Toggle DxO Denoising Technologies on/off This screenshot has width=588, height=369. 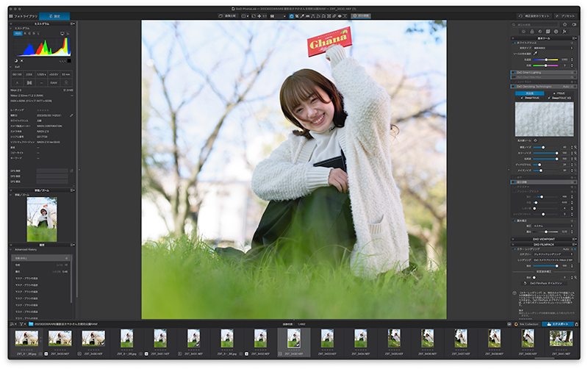click(x=515, y=87)
